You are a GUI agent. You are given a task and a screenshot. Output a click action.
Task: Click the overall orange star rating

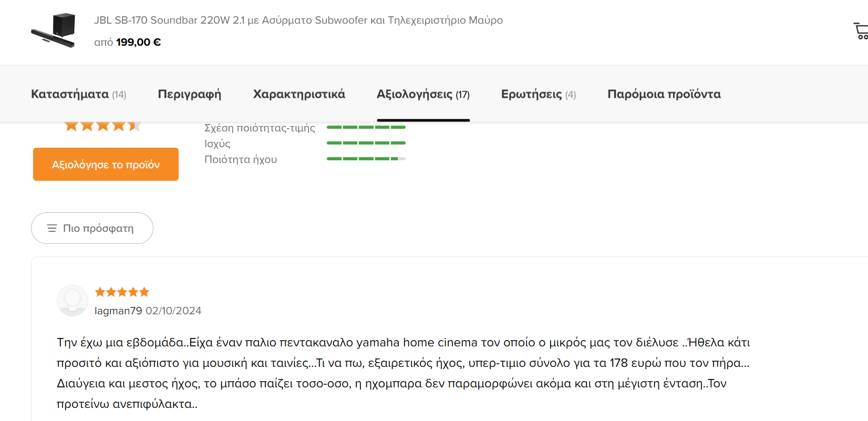103,126
